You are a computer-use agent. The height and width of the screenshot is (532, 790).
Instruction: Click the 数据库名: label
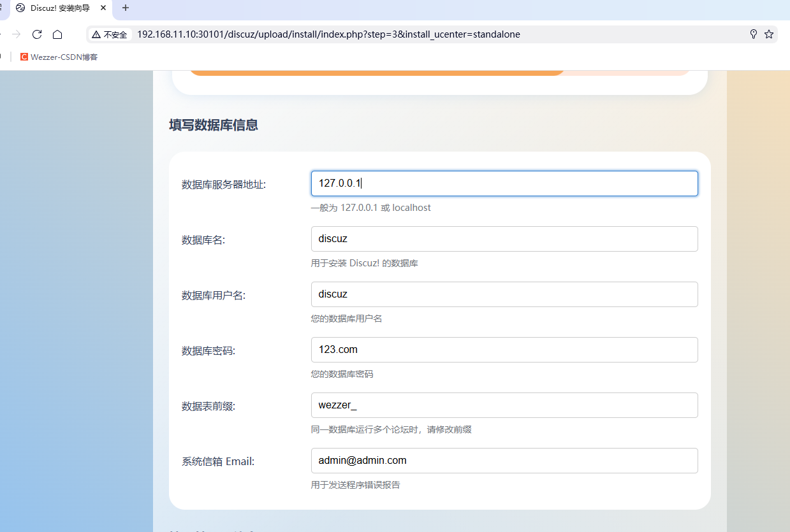pyautogui.click(x=203, y=240)
